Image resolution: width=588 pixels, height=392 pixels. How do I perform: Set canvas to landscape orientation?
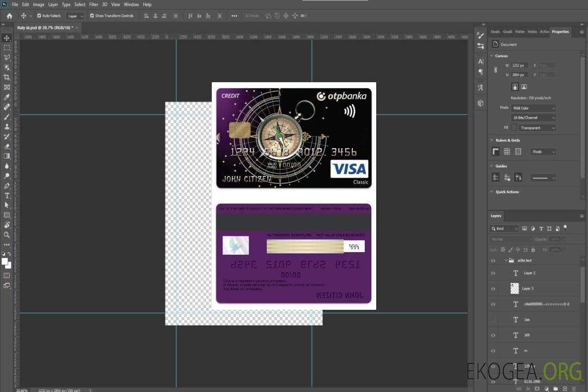pos(524,87)
